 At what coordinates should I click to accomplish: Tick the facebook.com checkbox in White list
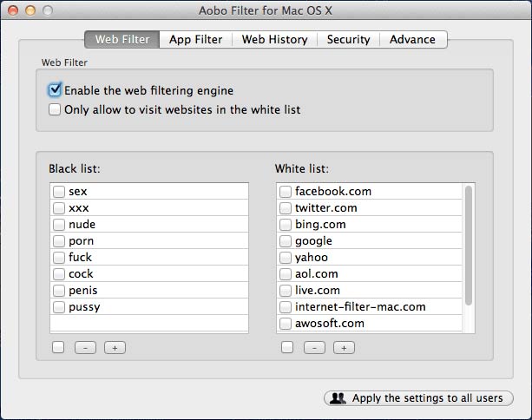coord(286,192)
